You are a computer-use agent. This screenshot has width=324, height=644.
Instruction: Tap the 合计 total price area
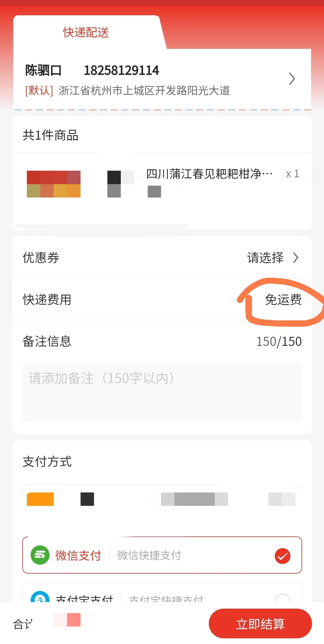(x=47, y=622)
